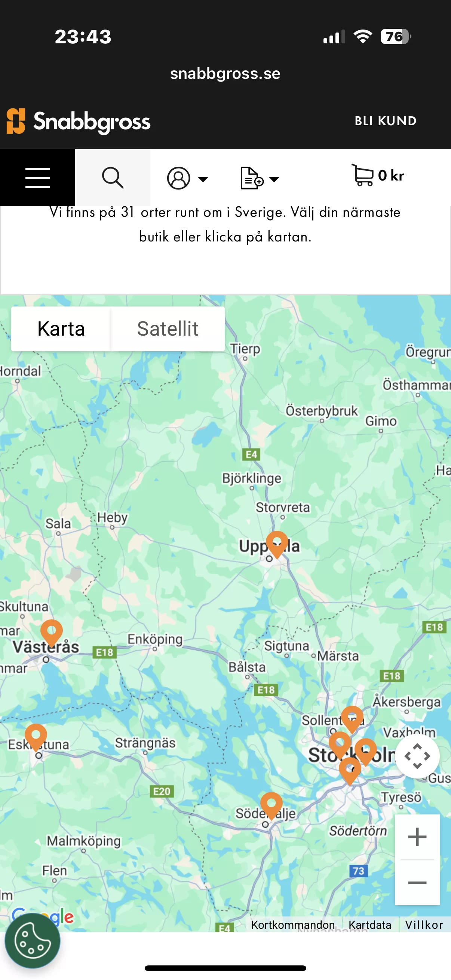The image size is (451, 980).
Task: Switch map to Karta view
Action: [x=61, y=329]
